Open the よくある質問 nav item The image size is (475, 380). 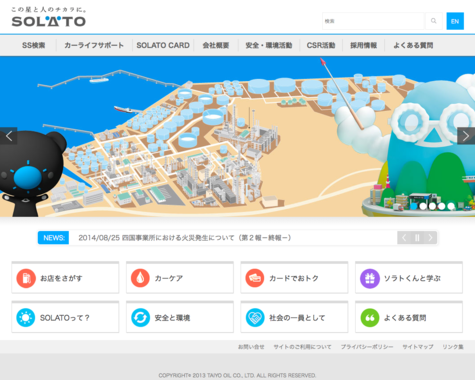(x=413, y=45)
